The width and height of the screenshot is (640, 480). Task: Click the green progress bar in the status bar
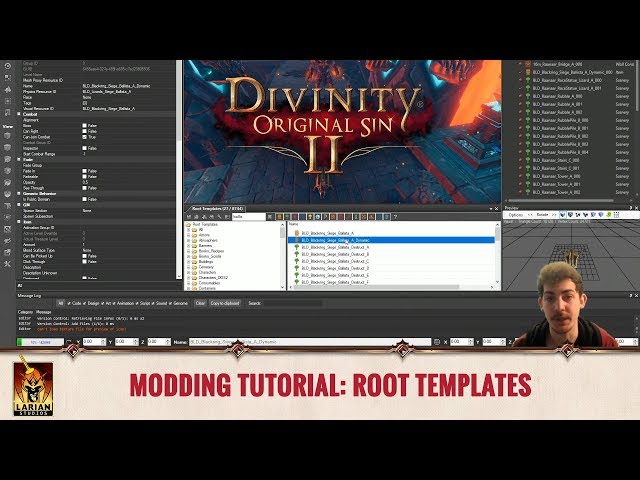tap(40, 342)
